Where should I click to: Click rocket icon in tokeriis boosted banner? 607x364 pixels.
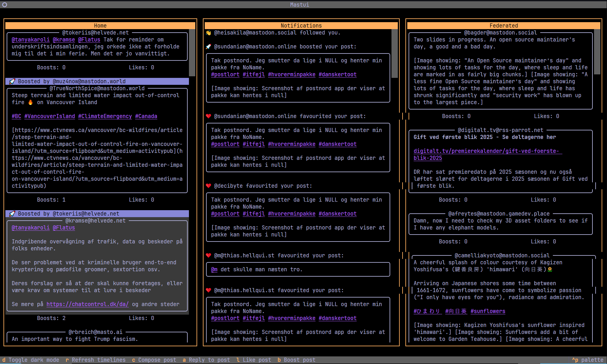(x=12, y=214)
